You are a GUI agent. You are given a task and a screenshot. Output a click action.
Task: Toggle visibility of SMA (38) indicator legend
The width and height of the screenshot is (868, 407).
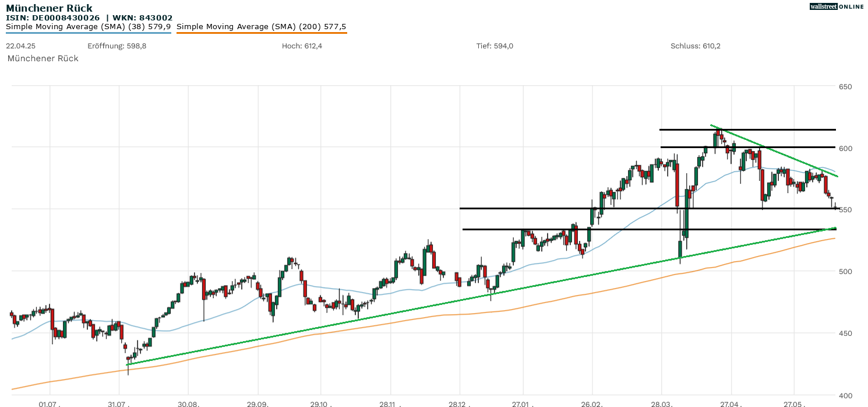pyautogui.click(x=87, y=26)
